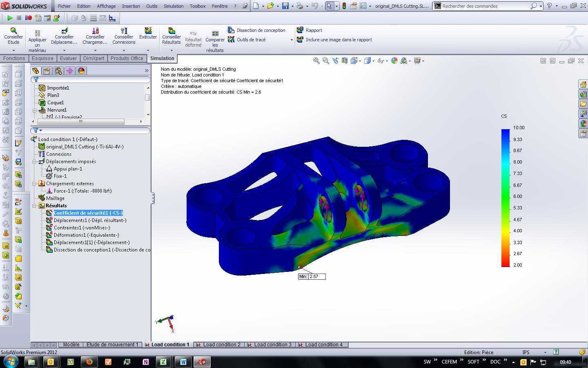
Task: Click the ConfigurationManager tab icon
Action: 58,71
